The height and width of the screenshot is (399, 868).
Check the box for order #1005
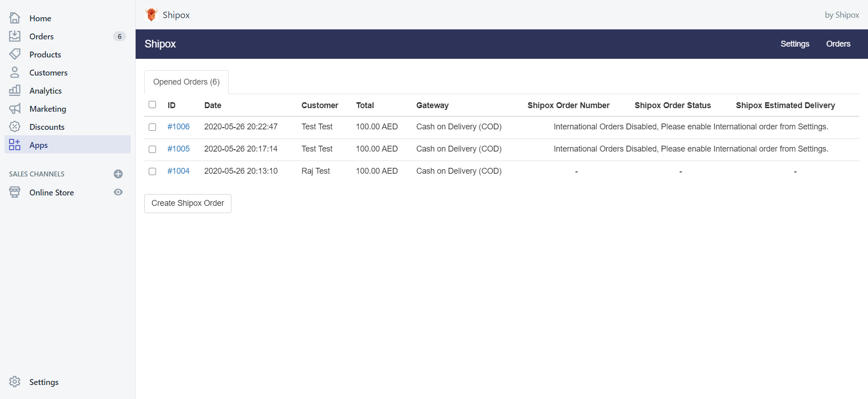click(x=152, y=149)
